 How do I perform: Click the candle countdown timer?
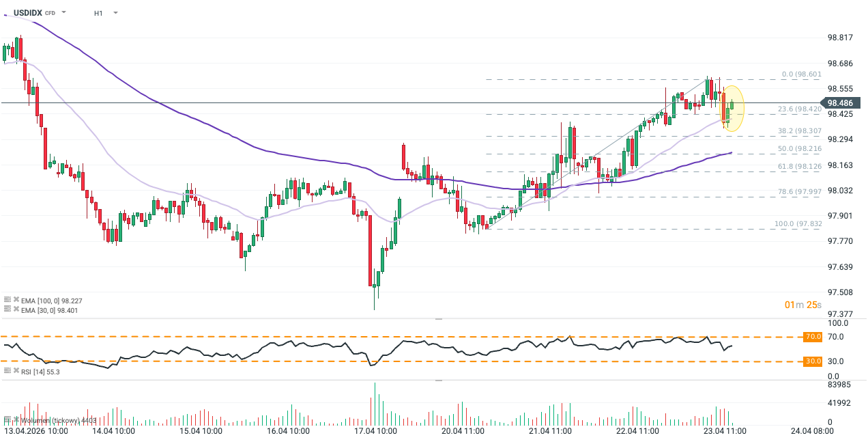802,305
